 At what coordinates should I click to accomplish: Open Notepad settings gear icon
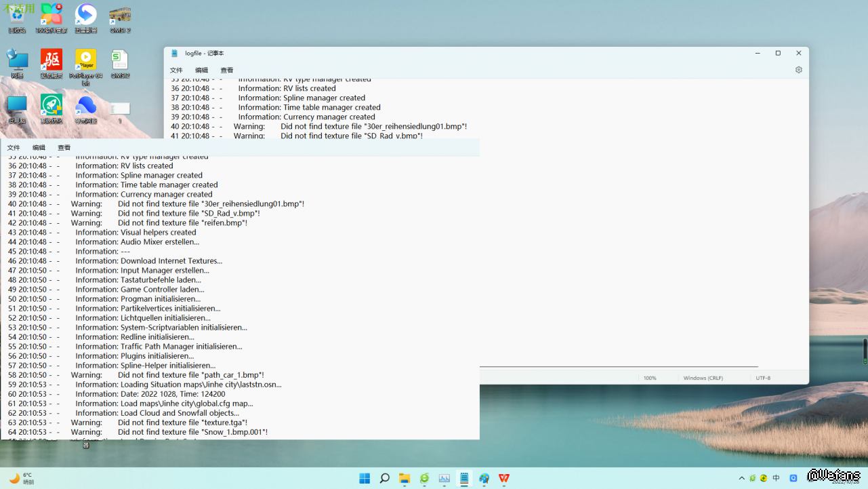pos(798,70)
